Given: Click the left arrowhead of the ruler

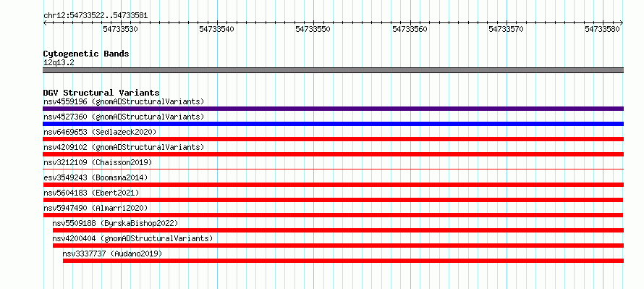Looking at the screenshot, I should 45,22.
